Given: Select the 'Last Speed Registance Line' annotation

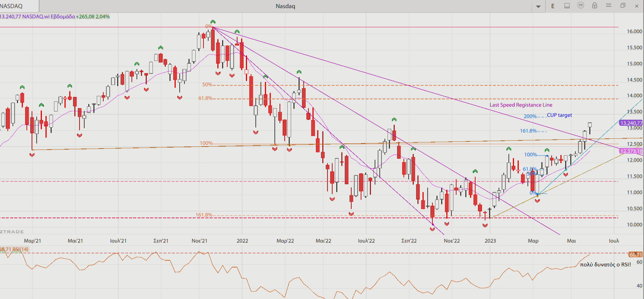Looking at the screenshot, I should (521, 105).
